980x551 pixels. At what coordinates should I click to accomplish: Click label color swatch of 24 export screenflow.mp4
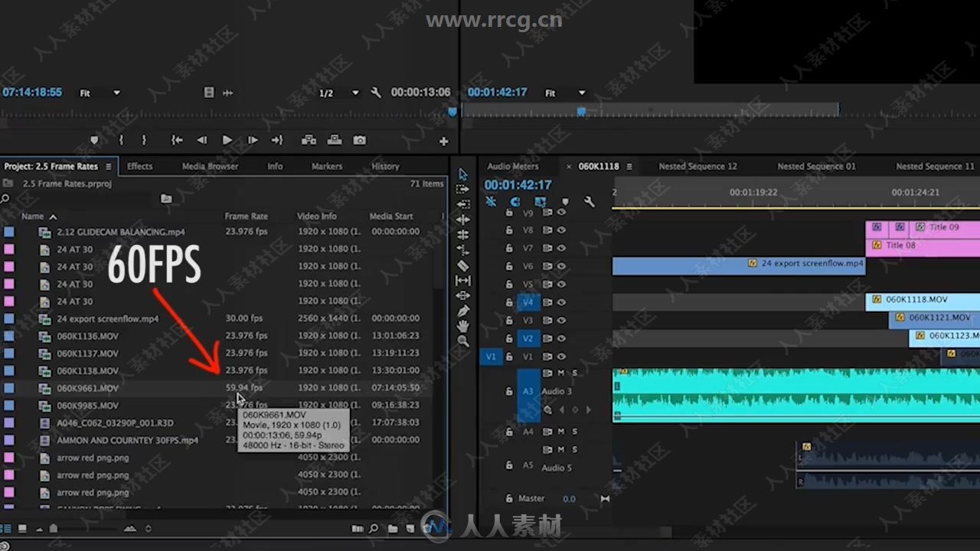tap(9, 318)
